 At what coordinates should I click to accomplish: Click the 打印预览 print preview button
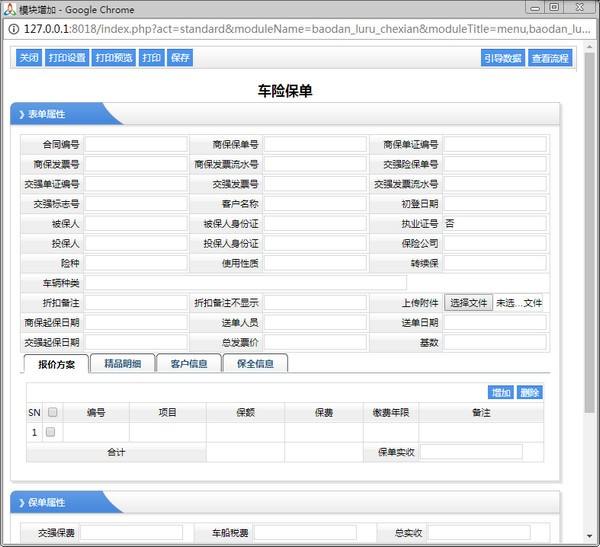[x=113, y=58]
